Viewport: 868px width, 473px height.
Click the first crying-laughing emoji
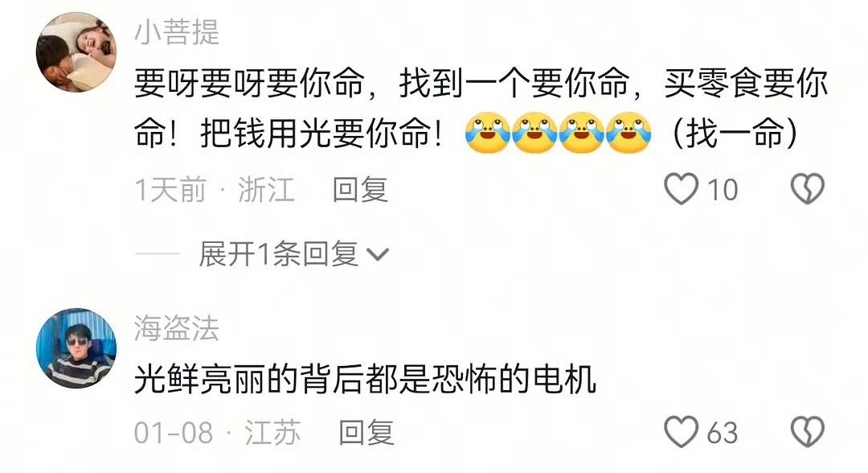pyautogui.click(x=487, y=133)
